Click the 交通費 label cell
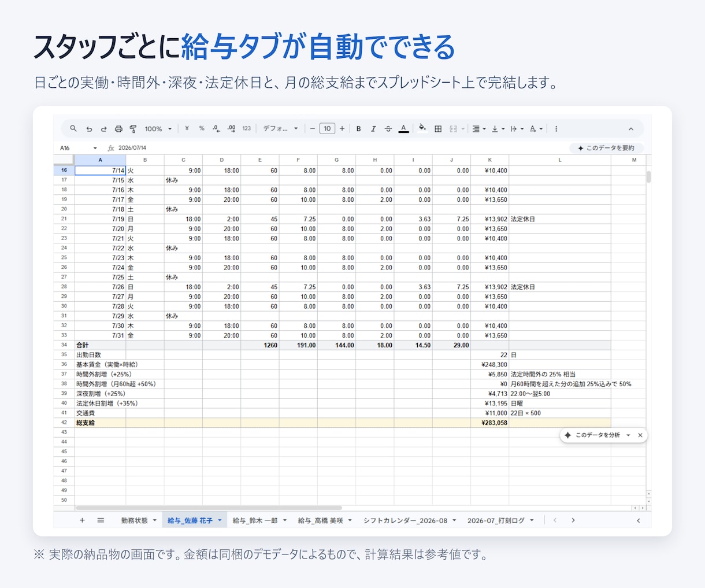Viewport: 705px width, 588px height. (101, 413)
